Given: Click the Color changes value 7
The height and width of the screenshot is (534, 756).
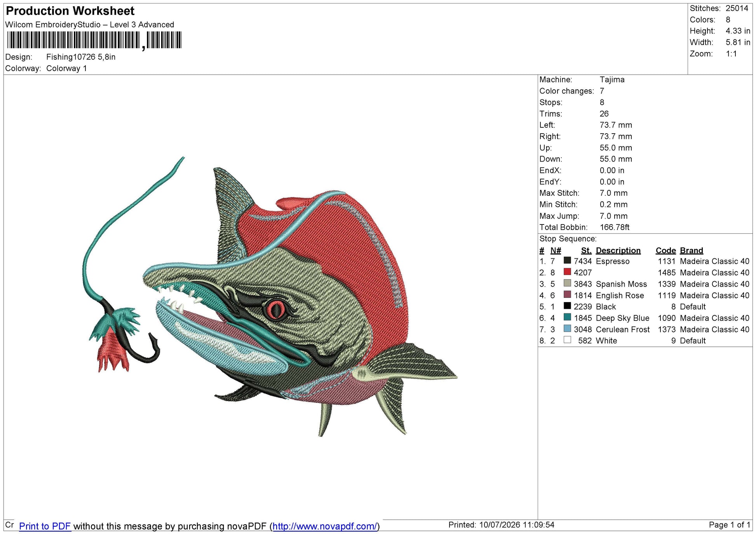Looking at the screenshot, I should click(602, 91).
